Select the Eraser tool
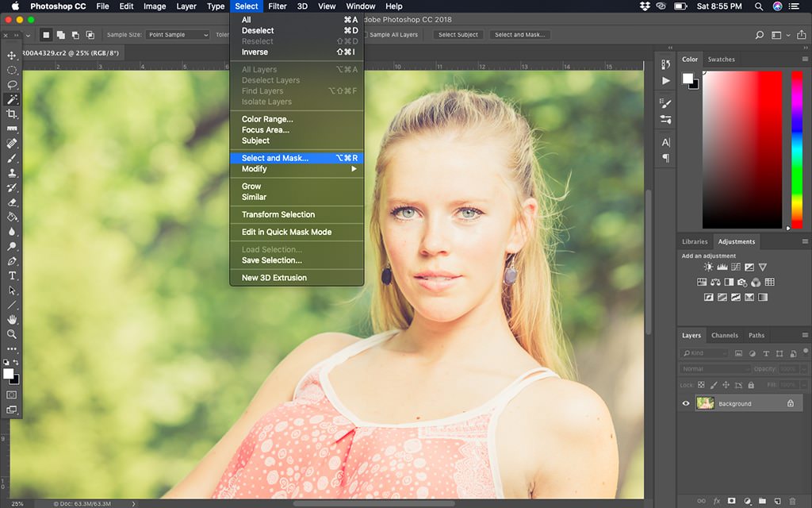812x508 pixels. pos(12,202)
